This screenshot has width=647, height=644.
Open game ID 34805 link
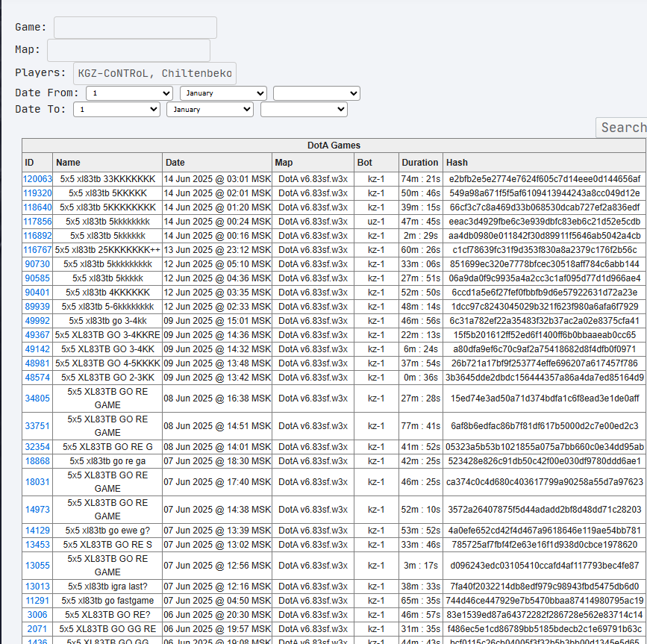tap(37, 398)
